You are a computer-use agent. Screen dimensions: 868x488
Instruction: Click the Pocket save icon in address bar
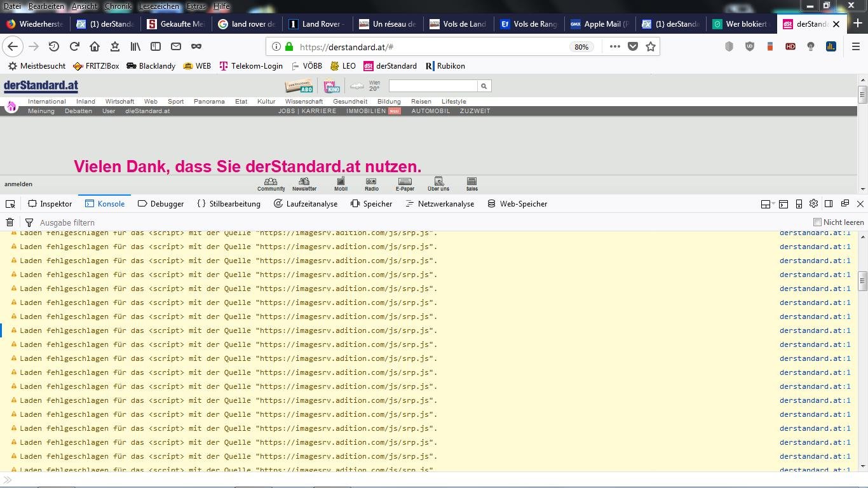point(633,46)
